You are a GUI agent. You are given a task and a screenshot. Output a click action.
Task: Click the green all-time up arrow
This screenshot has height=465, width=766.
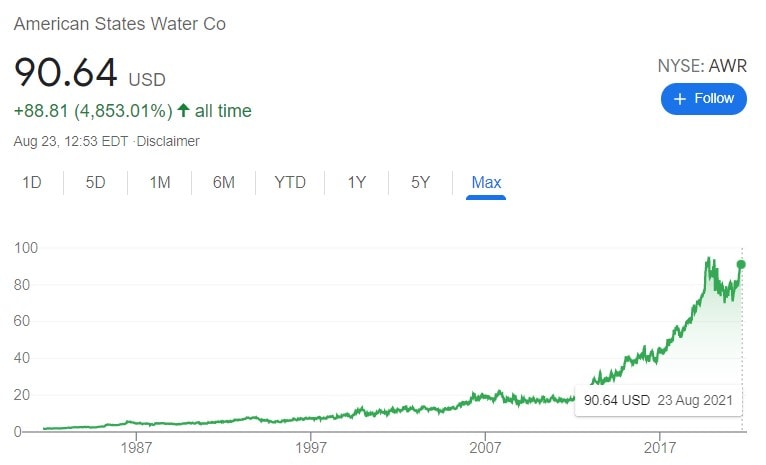(x=183, y=110)
